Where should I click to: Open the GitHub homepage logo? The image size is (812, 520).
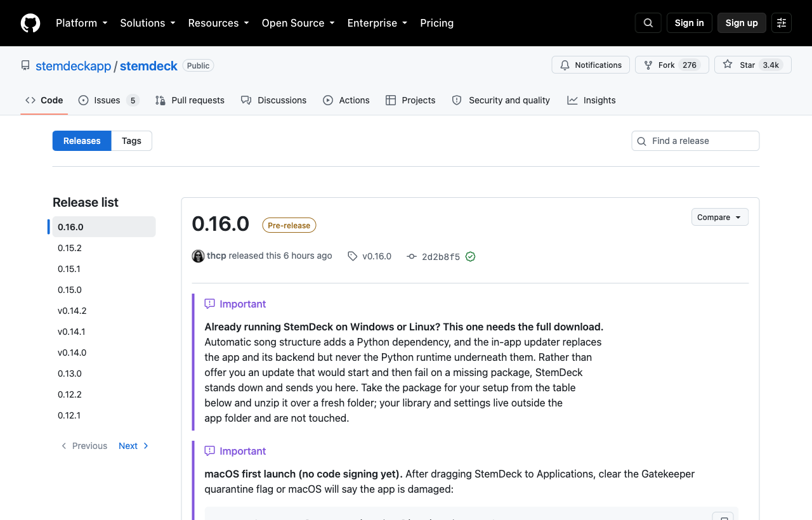coord(30,23)
